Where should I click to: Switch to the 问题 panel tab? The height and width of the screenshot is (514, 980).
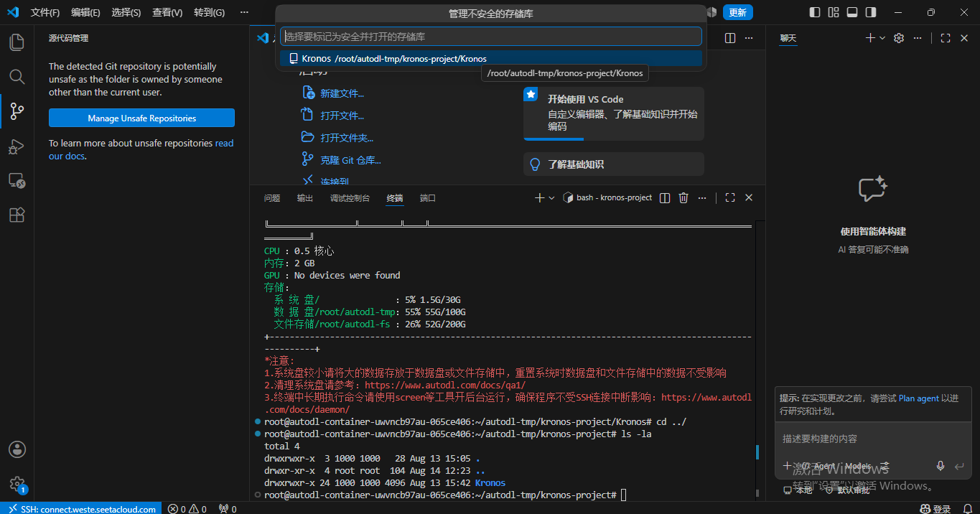point(272,197)
